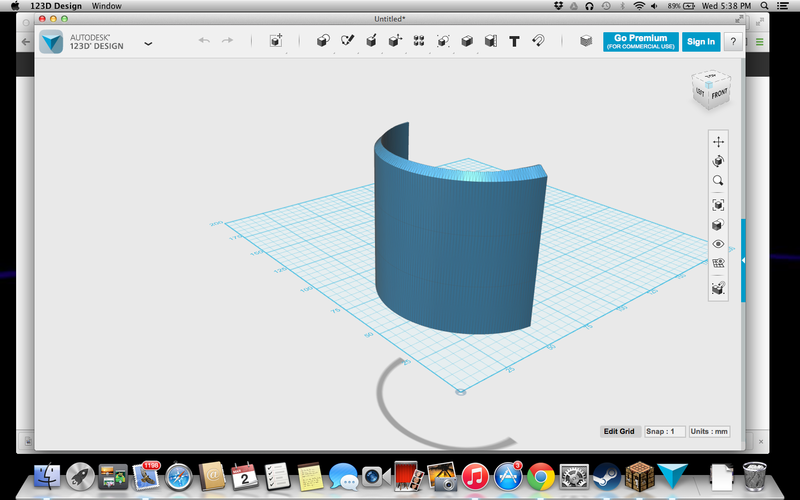Click the back arrow in the background window

coord(26,42)
